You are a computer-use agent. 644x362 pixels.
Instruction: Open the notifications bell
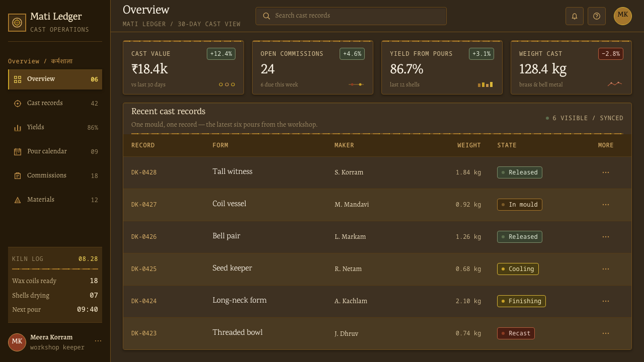(x=575, y=16)
